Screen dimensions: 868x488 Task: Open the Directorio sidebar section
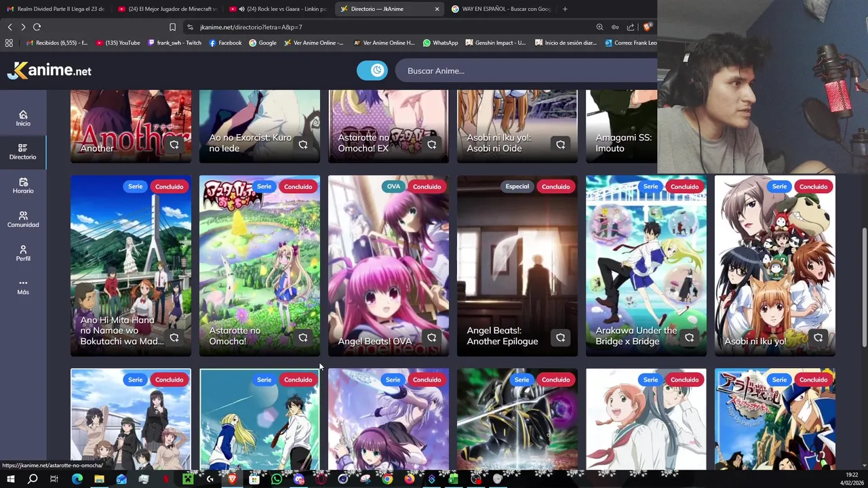(23, 152)
